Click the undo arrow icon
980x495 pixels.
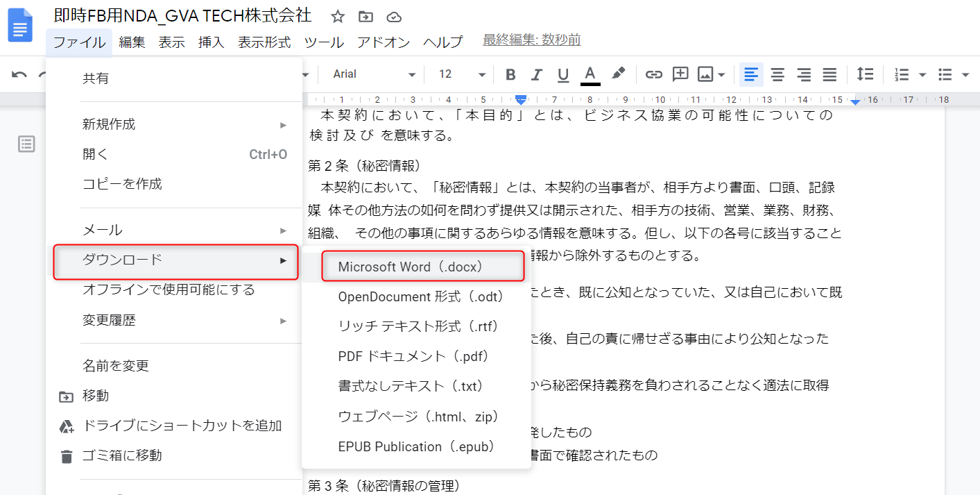point(19,74)
